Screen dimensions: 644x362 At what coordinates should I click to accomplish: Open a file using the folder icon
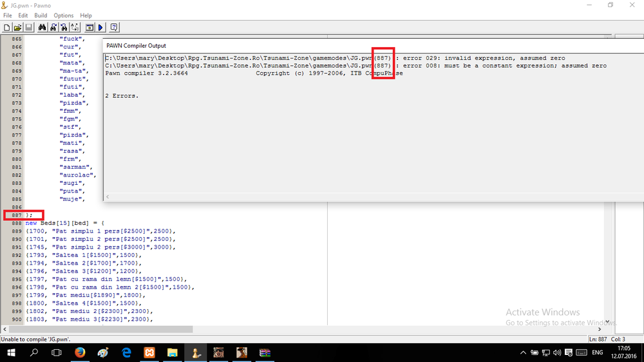[17, 28]
